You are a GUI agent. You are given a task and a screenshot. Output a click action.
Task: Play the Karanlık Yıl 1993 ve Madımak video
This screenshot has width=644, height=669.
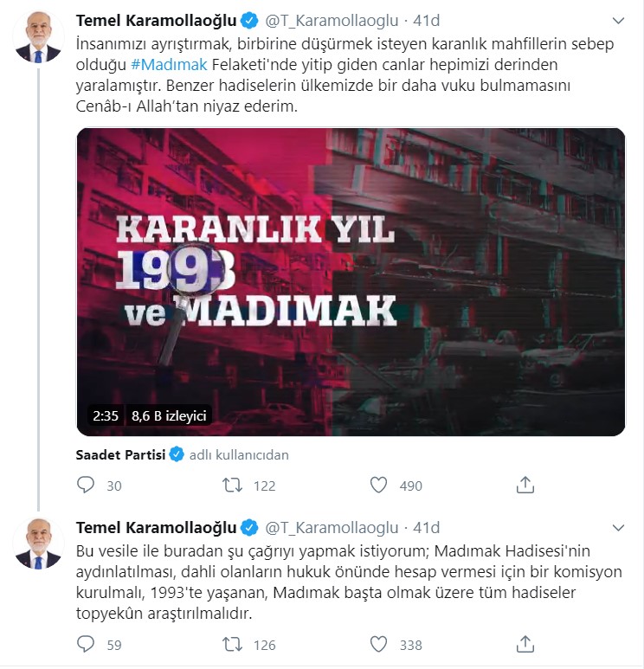(x=351, y=282)
